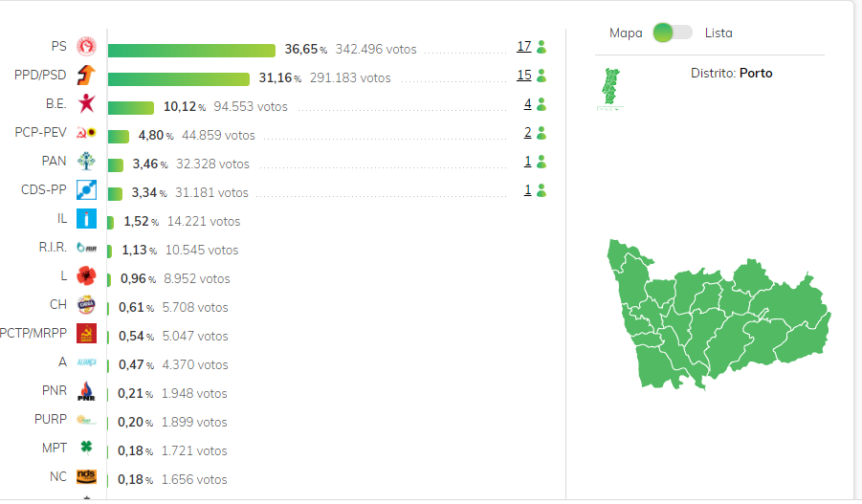Open the PPD/PSD 15 deputies link
This screenshot has width=862, height=504.
tap(523, 76)
